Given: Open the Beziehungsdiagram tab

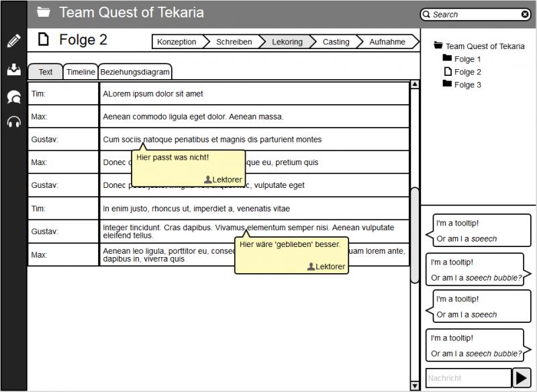Looking at the screenshot, I should click(135, 72).
